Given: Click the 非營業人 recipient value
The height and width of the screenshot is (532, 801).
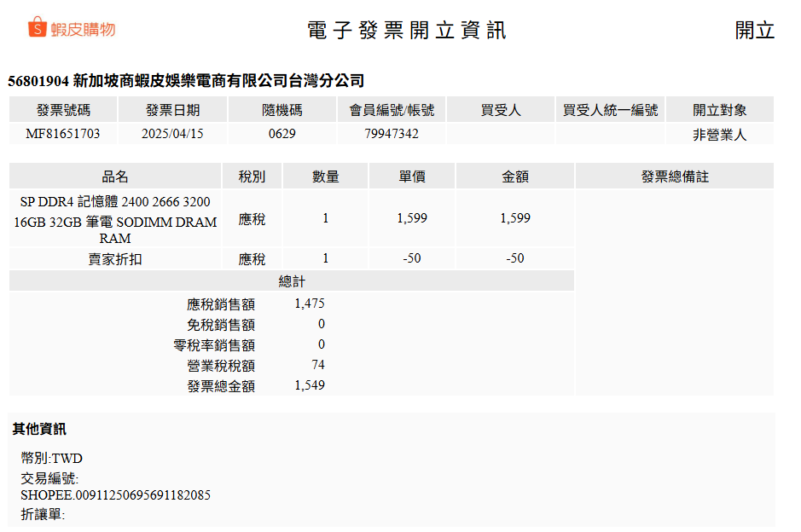Looking at the screenshot, I should 719,135.
